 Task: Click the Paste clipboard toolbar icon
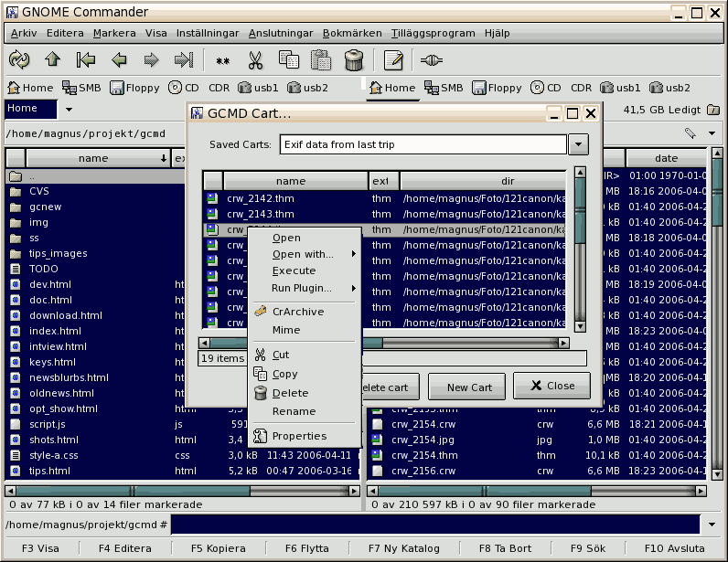click(321, 60)
